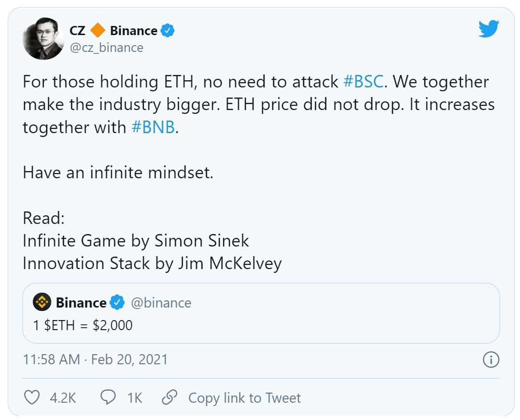This screenshot has height=420, width=520.
Task: Click Copy link to Tweet
Action: (x=244, y=398)
